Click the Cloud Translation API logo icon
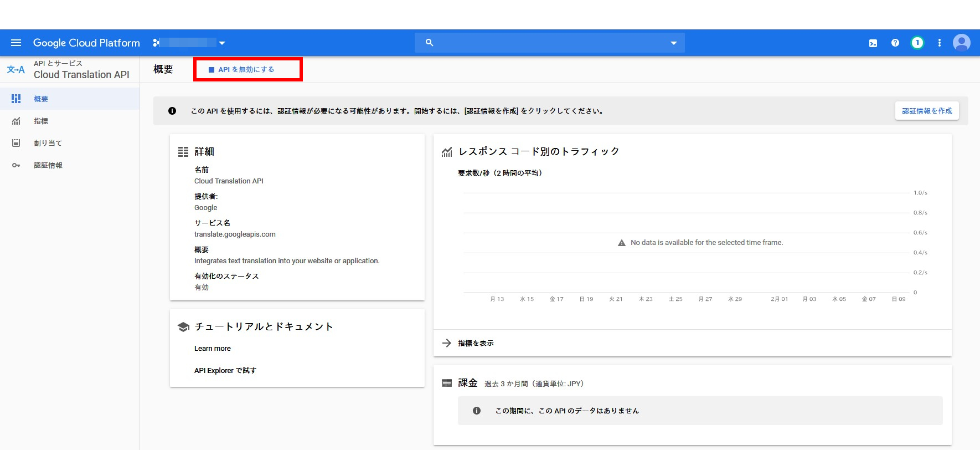The image size is (980, 450). pos(16,70)
